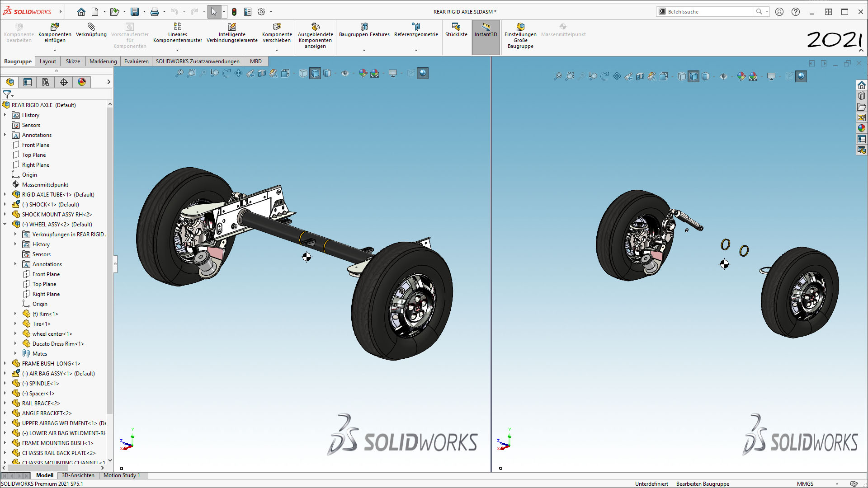
Task: Click Zoom to Fit in left viewport
Action: (x=179, y=73)
